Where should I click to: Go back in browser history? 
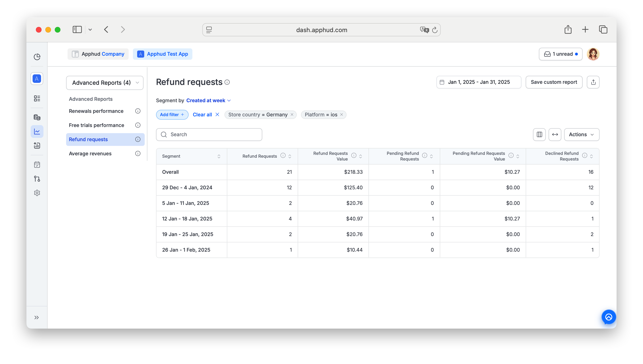pos(106,30)
